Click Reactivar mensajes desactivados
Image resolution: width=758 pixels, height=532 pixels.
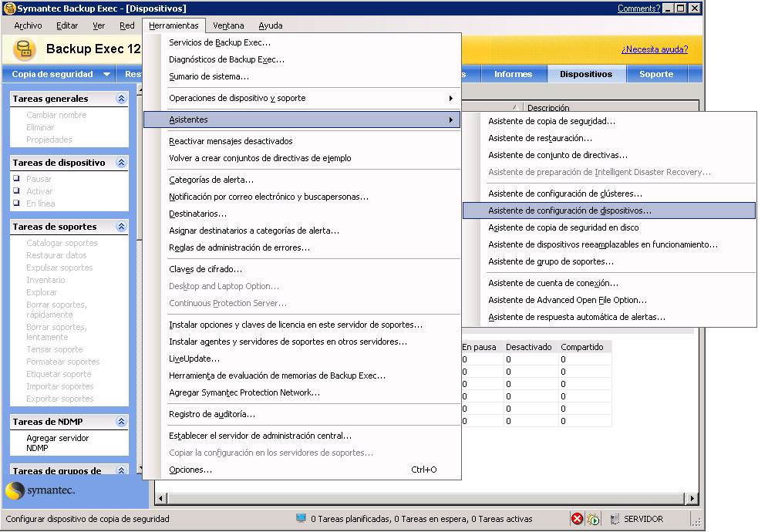(x=302, y=141)
